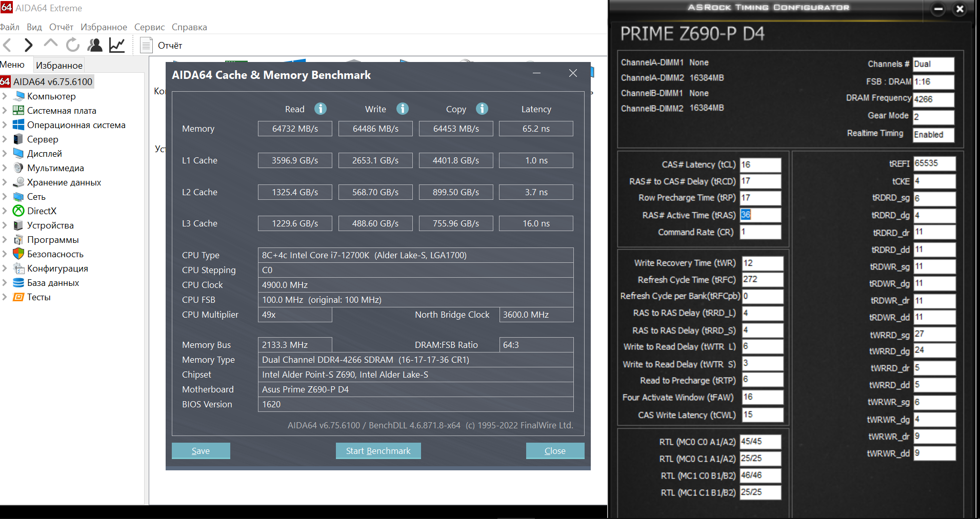Open the Файл menu
The image size is (980, 519).
(10, 27)
